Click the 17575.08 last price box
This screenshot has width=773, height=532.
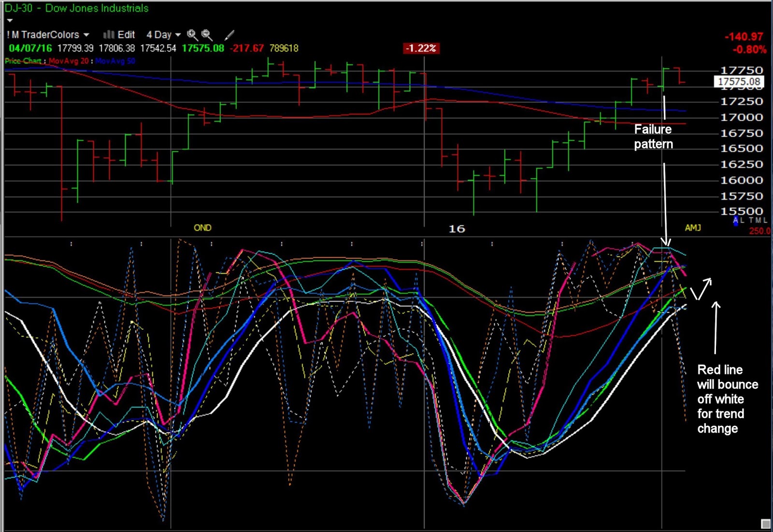click(x=740, y=82)
